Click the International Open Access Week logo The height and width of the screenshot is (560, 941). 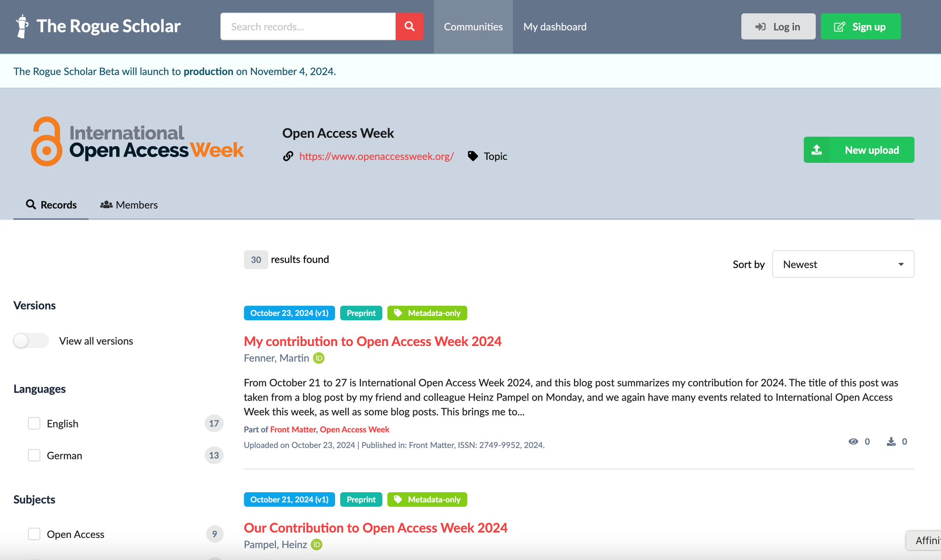click(x=137, y=141)
